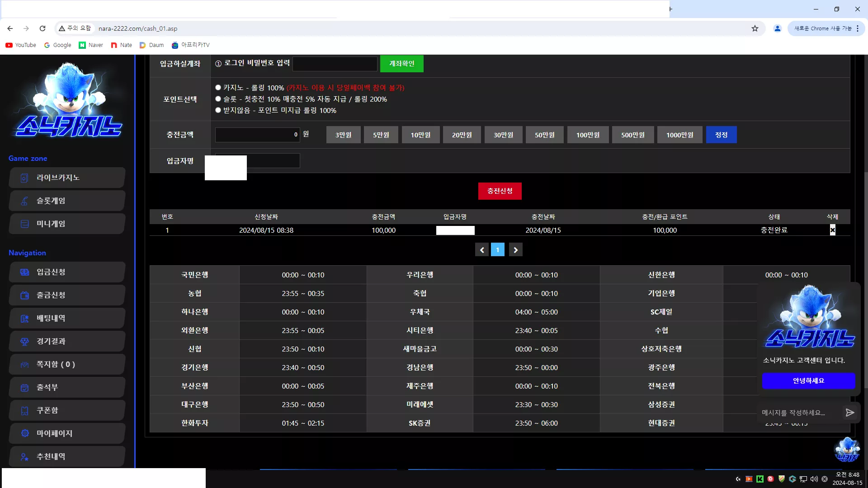This screenshot has height=488, width=868.
Task: Click the login password input field
Action: (x=335, y=64)
